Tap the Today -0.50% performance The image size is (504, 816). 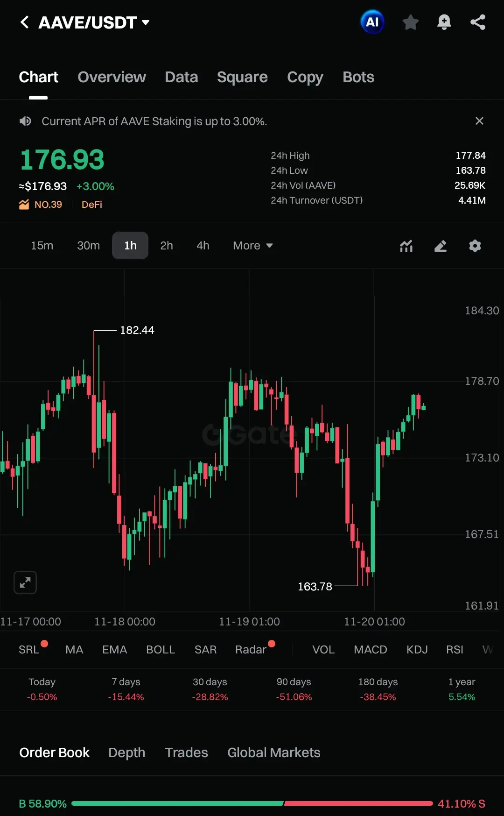coord(42,689)
